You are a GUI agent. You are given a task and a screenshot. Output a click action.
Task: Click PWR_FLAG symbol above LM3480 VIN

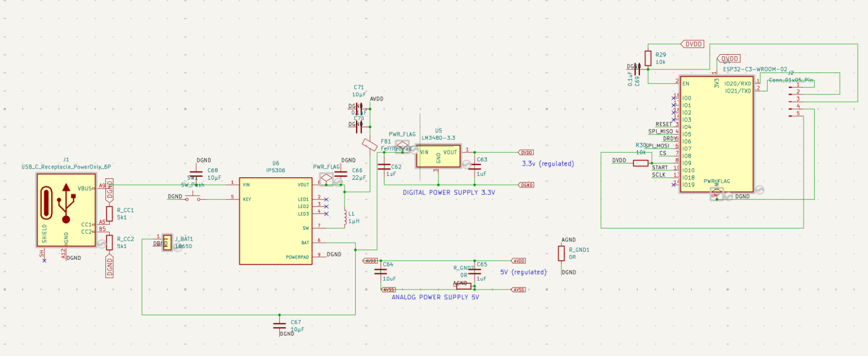click(403, 145)
